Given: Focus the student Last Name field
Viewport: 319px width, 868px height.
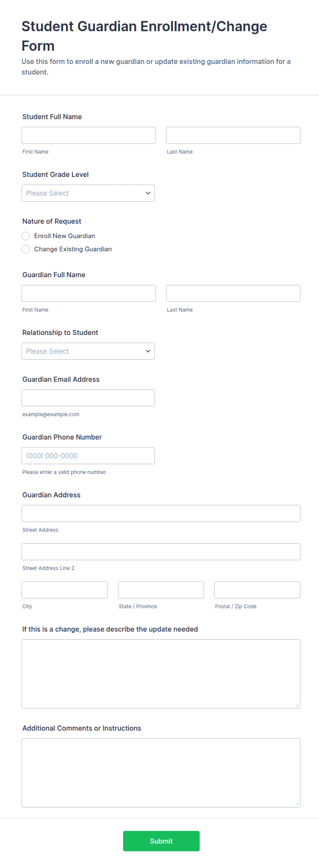Looking at the screenshot, I should click(233, 135).
